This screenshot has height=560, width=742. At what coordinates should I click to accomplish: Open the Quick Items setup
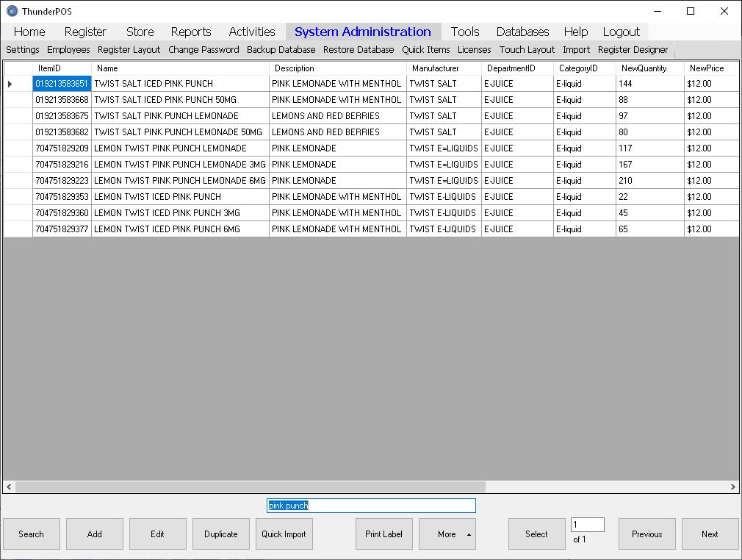pyautogui.click(x=426, y=49)
